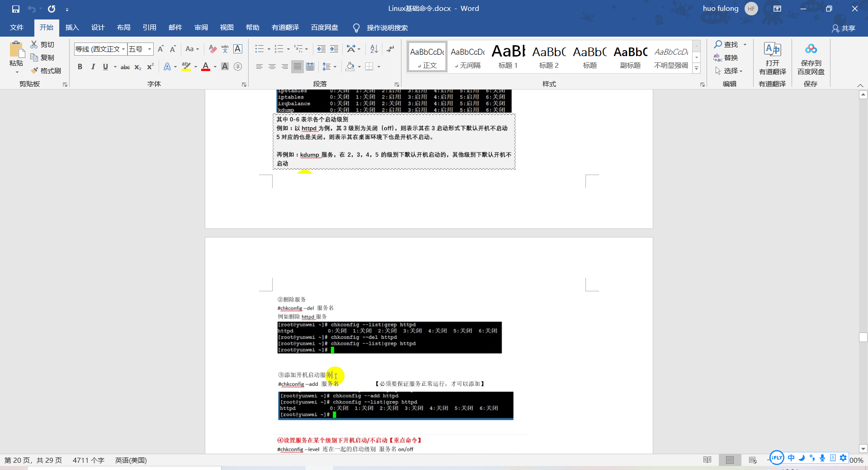The image size is (868, 470).
Task: Click the Strikethrough (abc) icon
Action: [125, 67]
